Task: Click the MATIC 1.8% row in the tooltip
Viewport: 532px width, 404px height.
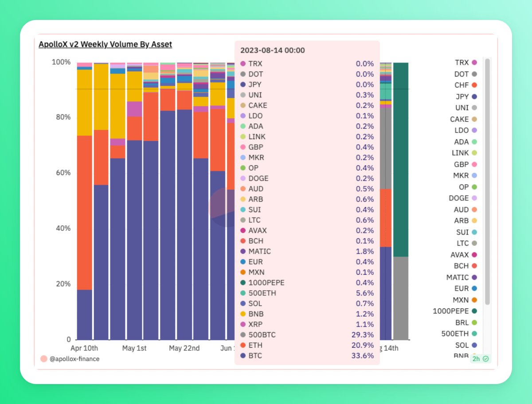Action: click(307, 251)
